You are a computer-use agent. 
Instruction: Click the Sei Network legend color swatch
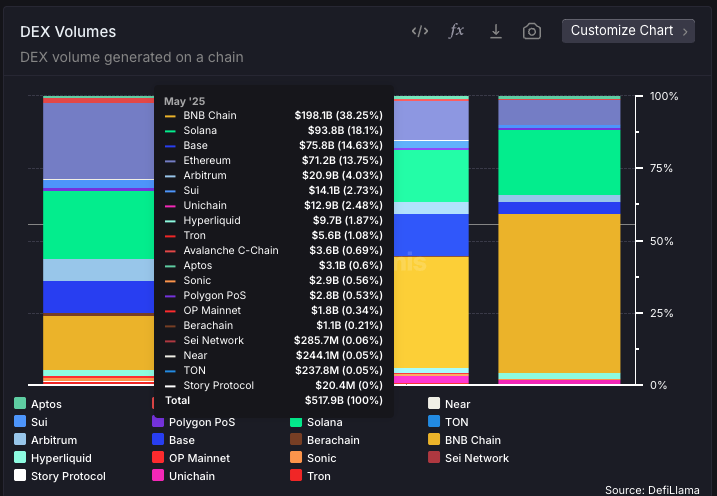pos(434,457)
